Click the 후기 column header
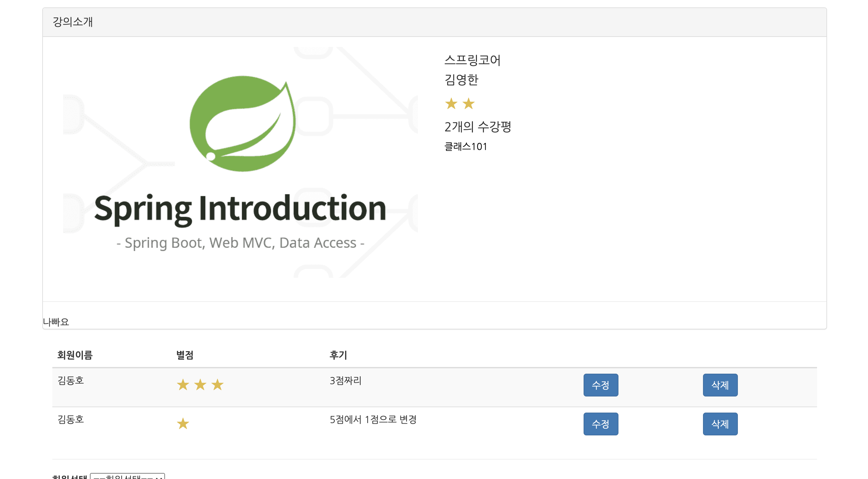Viewport: 868px width, 479px height. (338, 355)
